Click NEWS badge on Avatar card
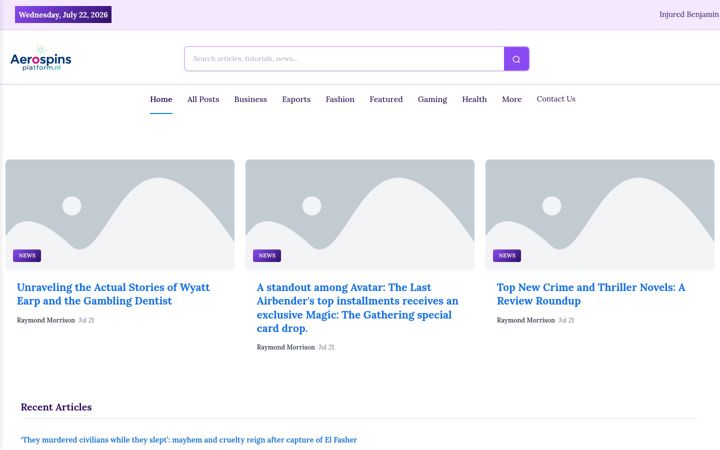 [x=267, y=256]
